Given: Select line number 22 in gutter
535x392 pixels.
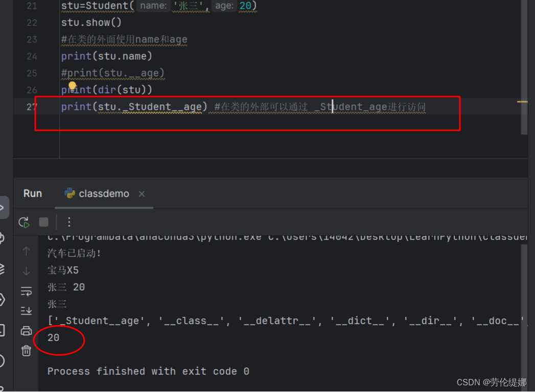Looking at the screenshot, I should pyautogui.click(x=32, y=23).
